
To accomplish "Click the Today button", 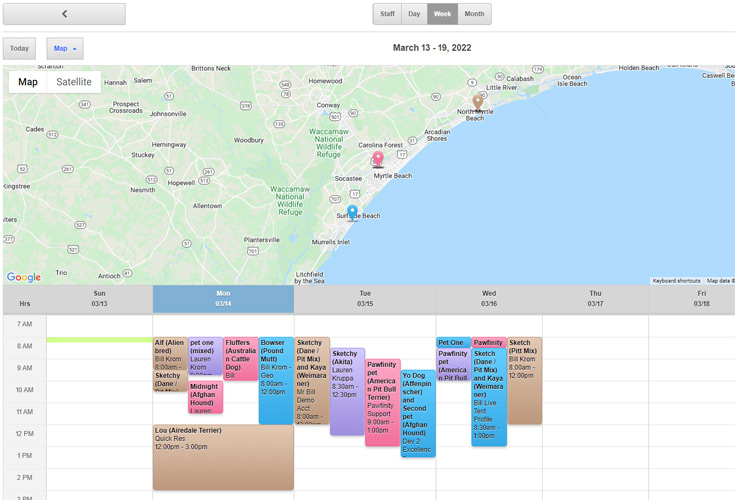I will pyautogui.click(x=19, y=48).
